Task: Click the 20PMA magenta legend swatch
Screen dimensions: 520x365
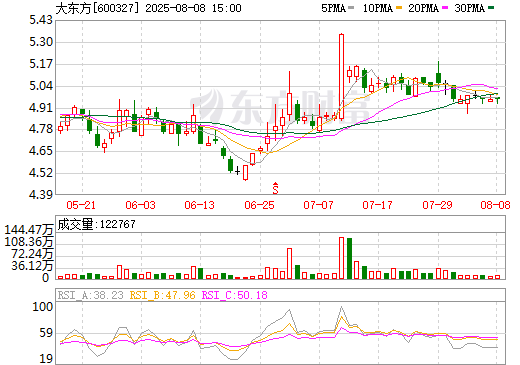Action: coord(445,8)
